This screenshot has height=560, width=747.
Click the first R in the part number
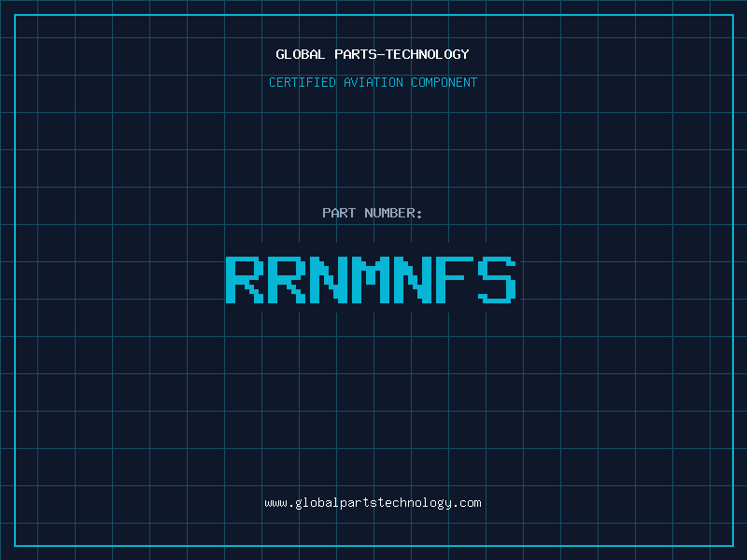click(x=243, y=279)
